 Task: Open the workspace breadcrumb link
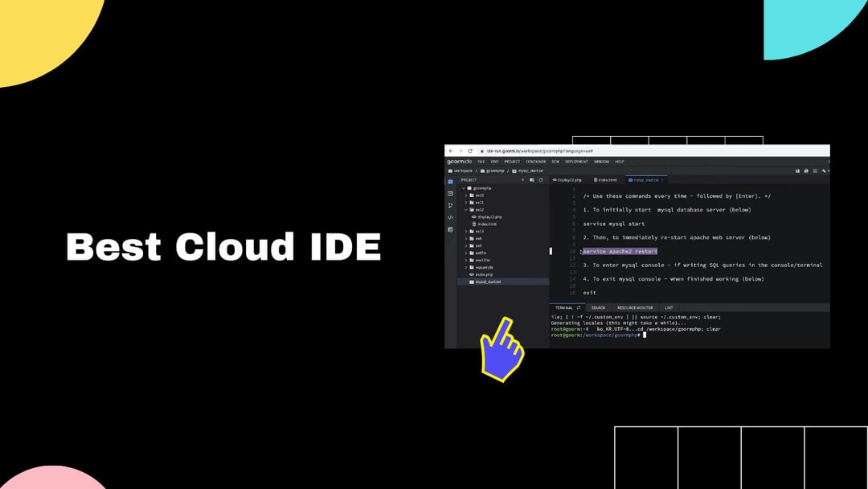[464, 169]
